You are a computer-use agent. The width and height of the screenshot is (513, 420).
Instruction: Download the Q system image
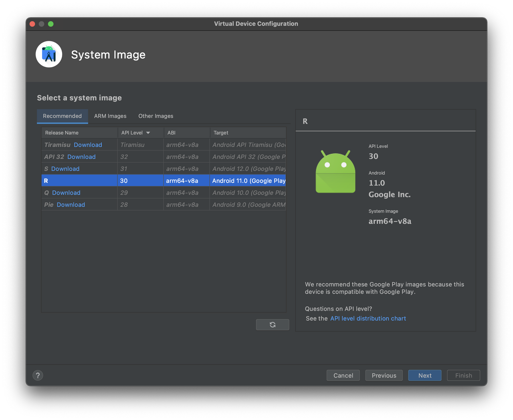[66, 193]
